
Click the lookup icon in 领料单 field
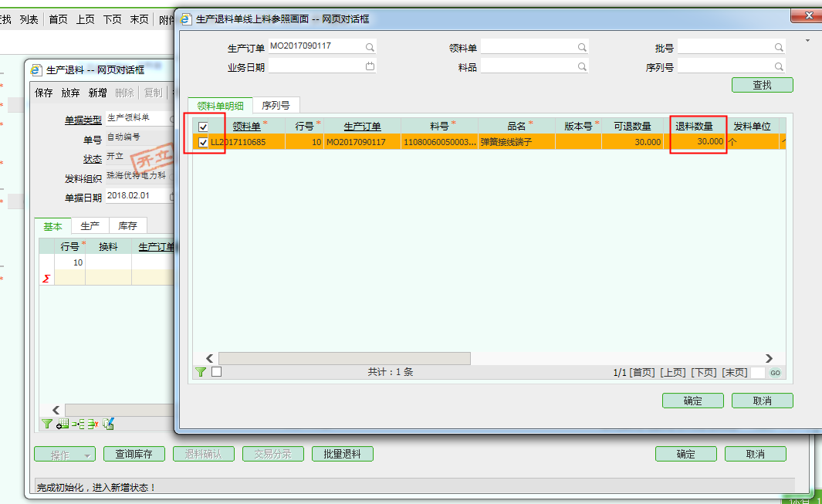(x=582, y=47)
